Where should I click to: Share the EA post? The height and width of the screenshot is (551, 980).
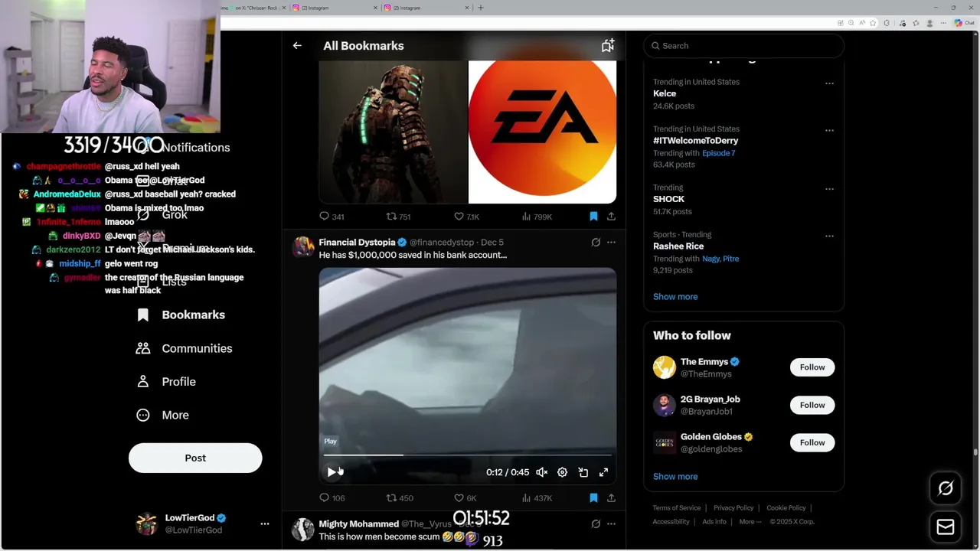(611, 217)
